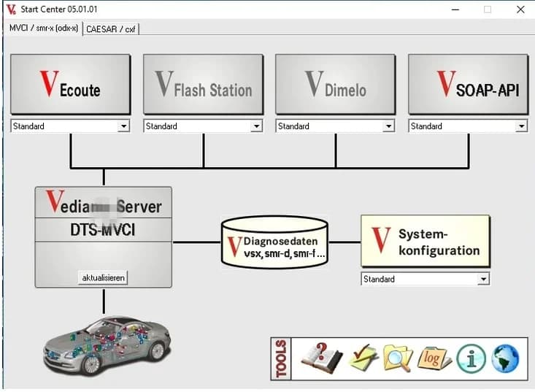Open help book with question mark
The image size is (535, 392).
click(321, 358)
